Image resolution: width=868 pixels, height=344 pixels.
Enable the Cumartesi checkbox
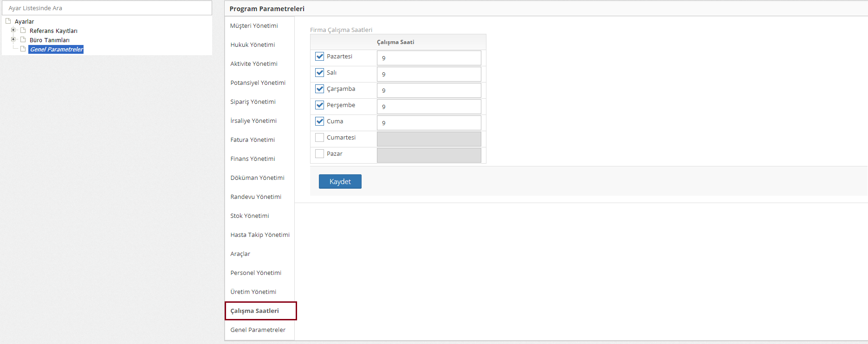319,138
